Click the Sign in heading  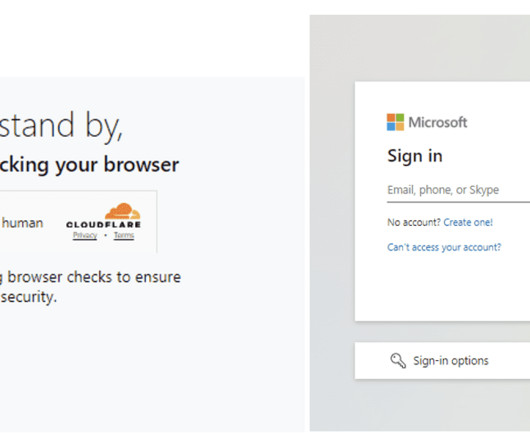(x=415, y=156)
